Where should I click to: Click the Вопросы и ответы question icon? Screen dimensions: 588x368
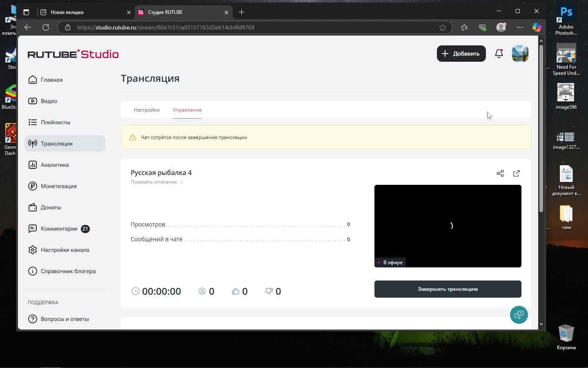tap(33, 319)
